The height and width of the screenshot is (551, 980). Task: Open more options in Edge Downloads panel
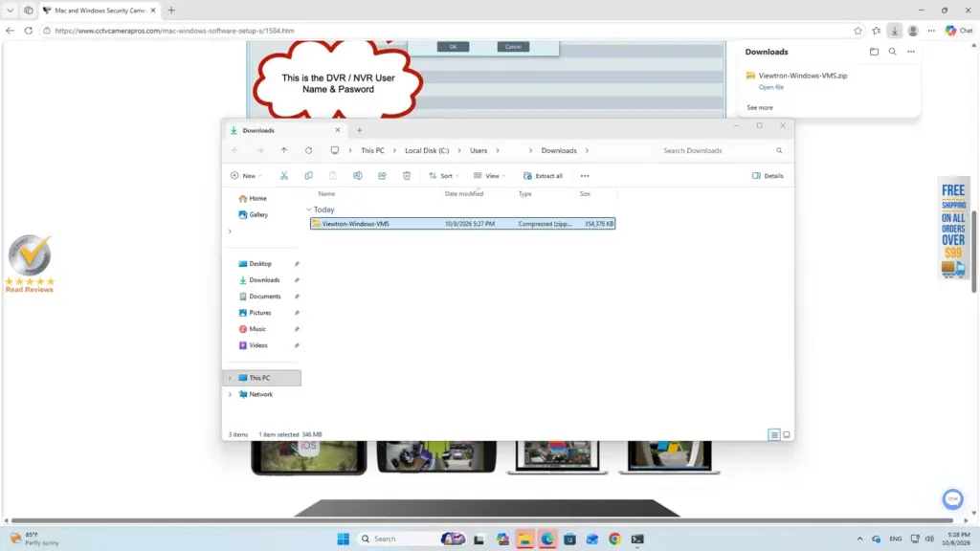[911, 52]
